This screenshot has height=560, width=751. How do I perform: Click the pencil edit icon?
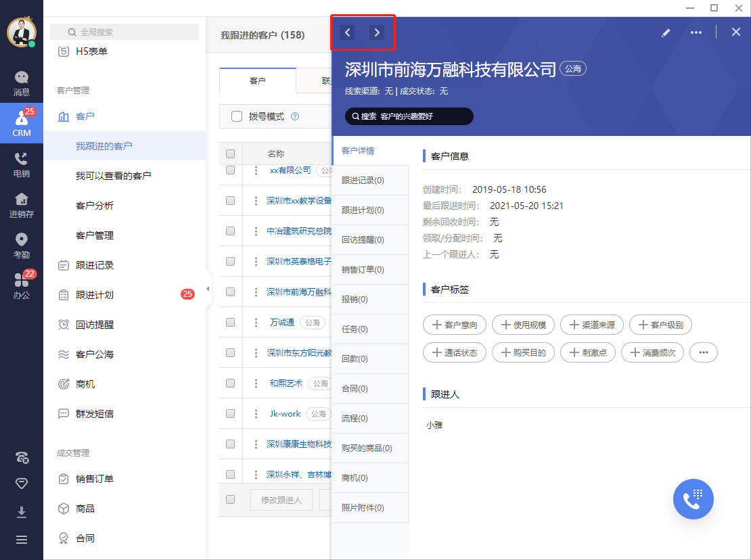click(666, 32)
